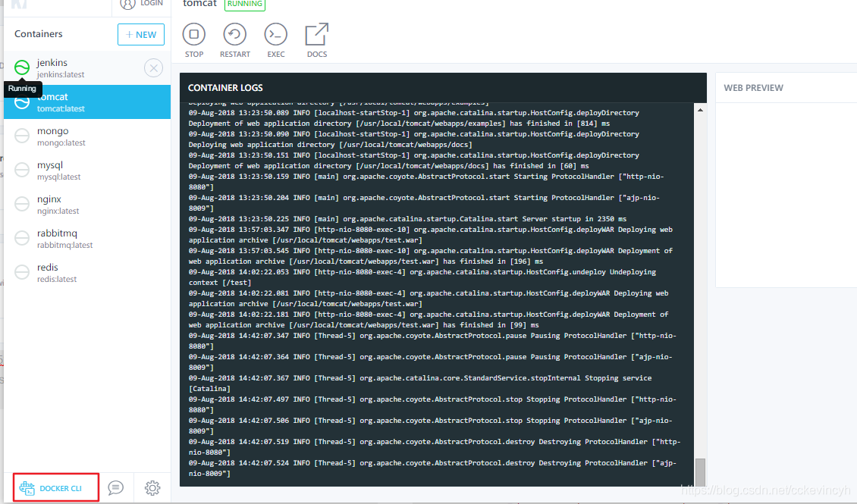Open settings gear icon

pos(152,487)
